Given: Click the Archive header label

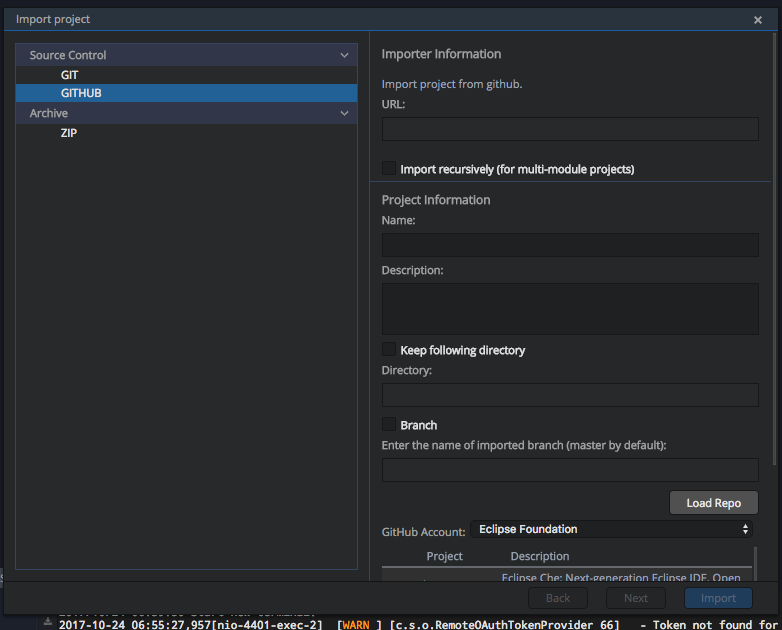Looking at the screenshot, I should pos(48,113).
